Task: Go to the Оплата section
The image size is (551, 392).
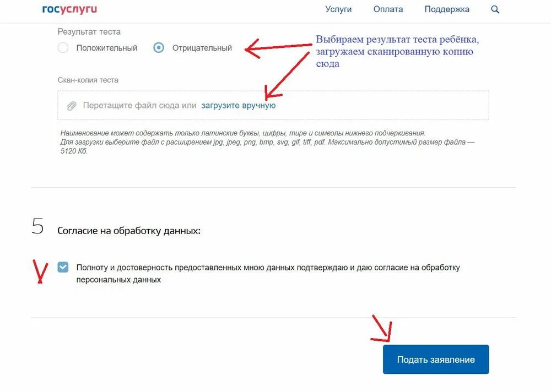Action: 388,9
